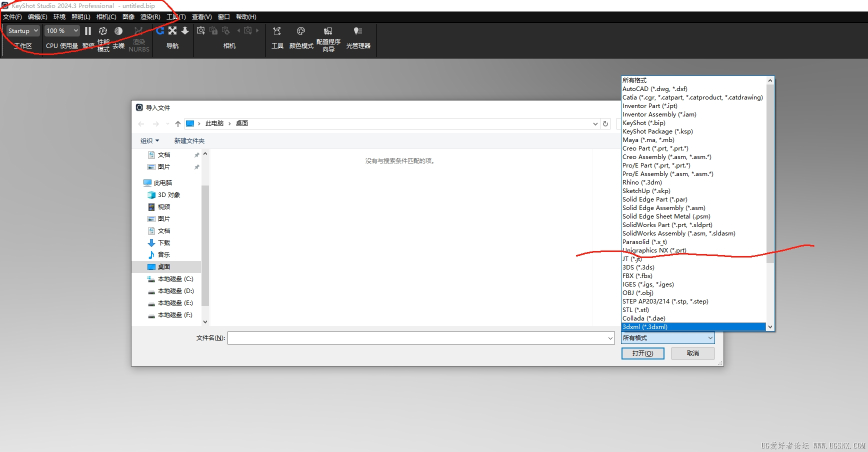Screen dimensions: 868x452
Task: Open the Tools (工具) toolbar icon
Action: tap(277, 31)
